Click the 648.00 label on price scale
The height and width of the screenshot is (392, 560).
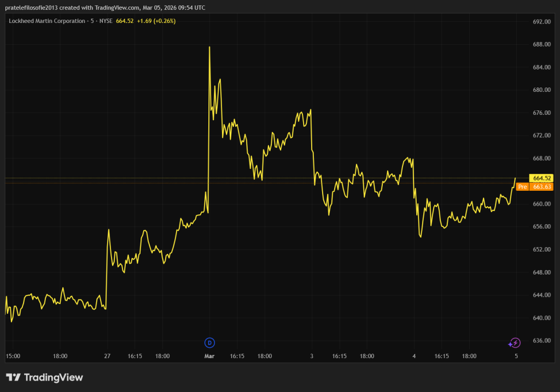click(x=541, y=272)
